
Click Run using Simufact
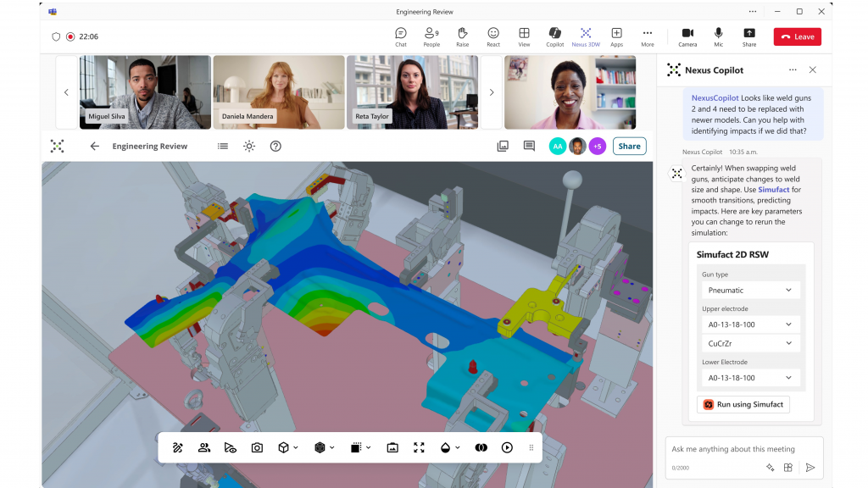tap(743, 404)
